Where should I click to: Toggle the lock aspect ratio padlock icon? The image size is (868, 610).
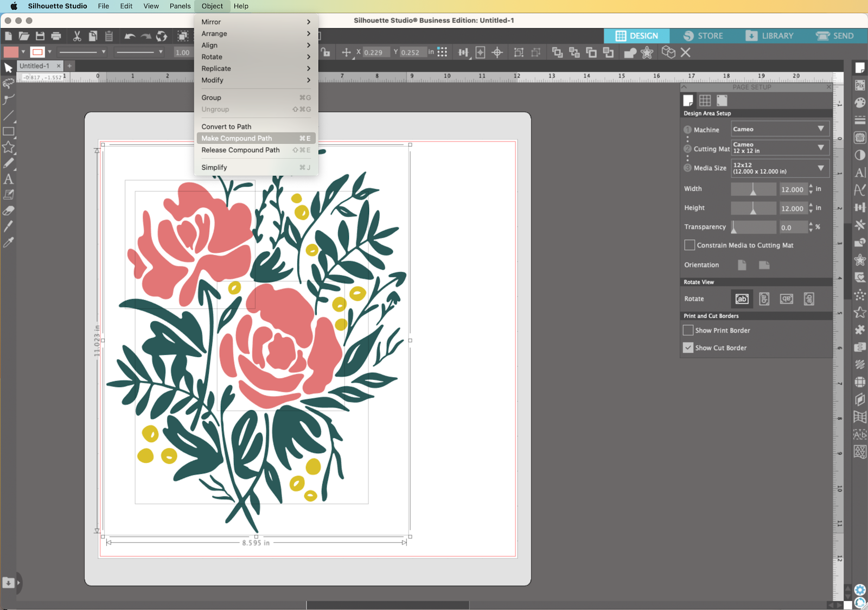[x=325, y=53]
